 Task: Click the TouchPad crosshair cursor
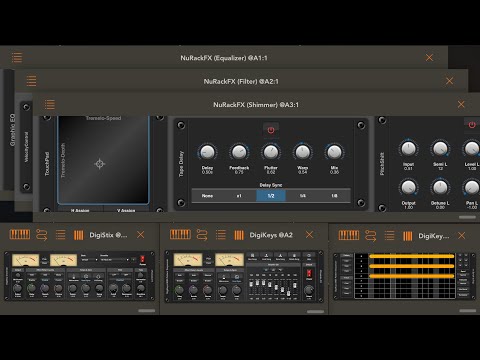tap(99, 164)
